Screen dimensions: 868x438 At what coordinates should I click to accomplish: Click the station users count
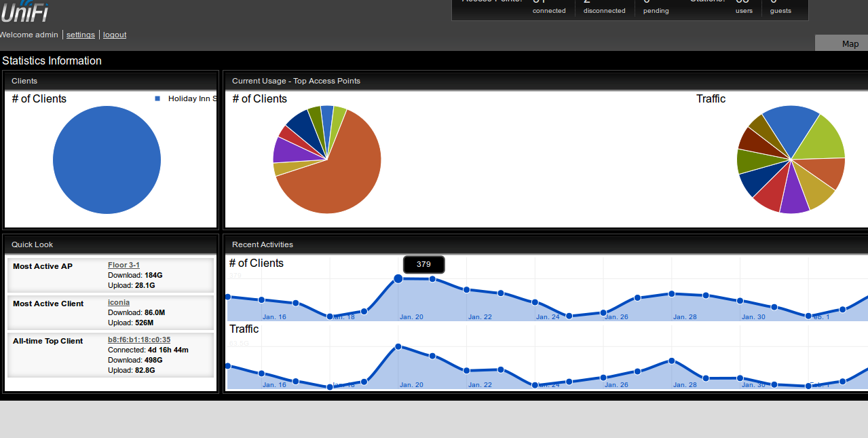(x=742, y=2)
